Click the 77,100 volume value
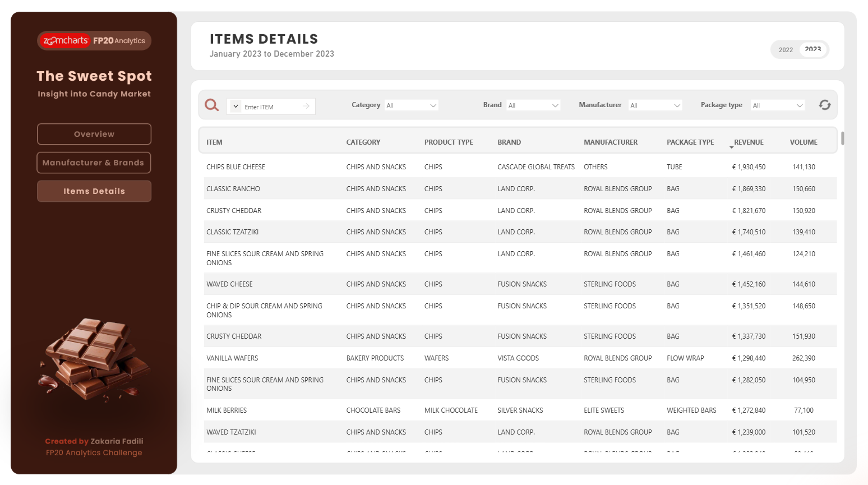 click(804, 410)
